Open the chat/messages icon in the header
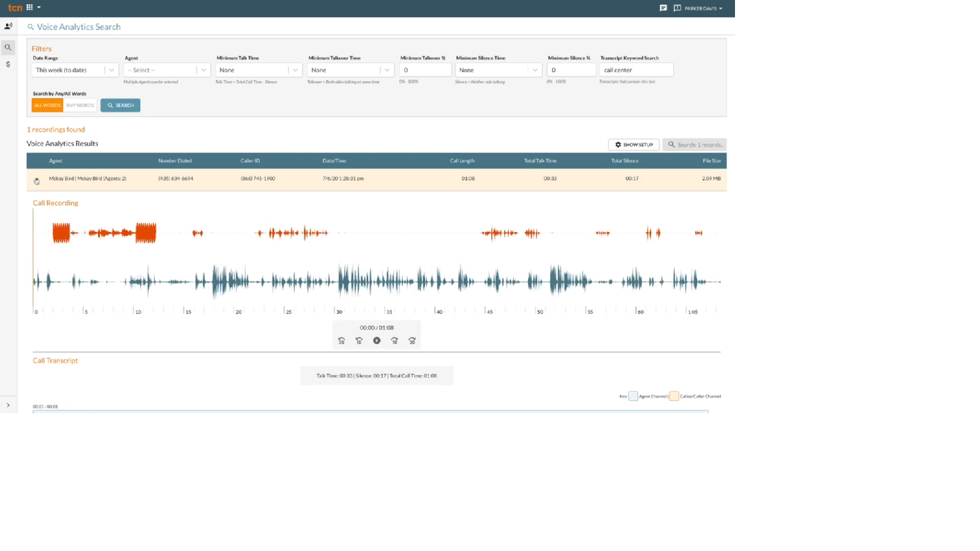The width and height of the screenshot is (980, 551). coord(663,8)
